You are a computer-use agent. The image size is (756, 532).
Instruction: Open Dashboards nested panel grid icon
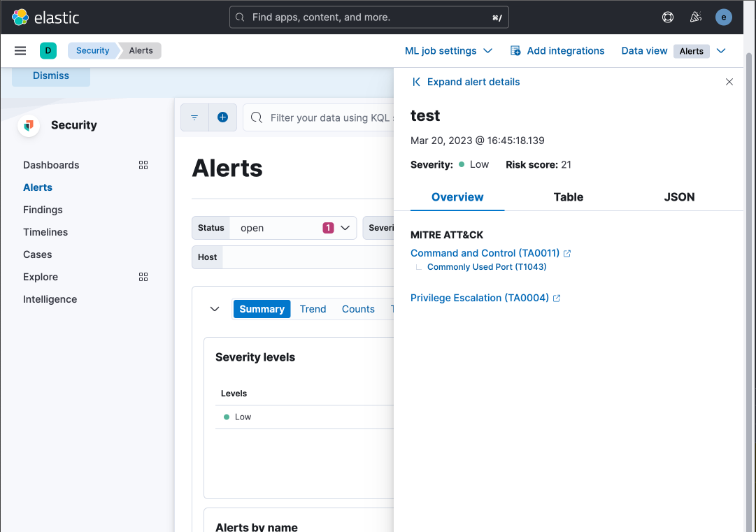(x=143, y=165)
